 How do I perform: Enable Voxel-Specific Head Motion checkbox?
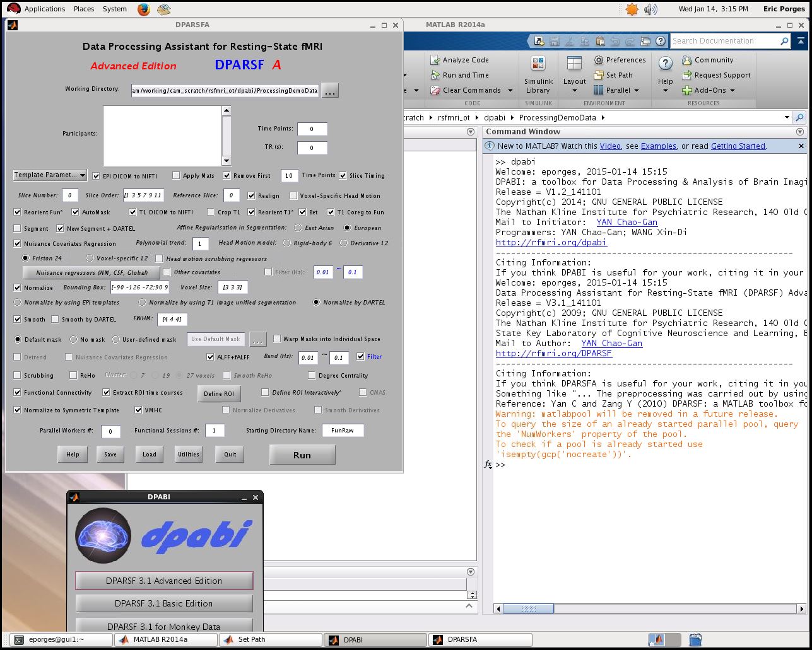pos(293,195)
